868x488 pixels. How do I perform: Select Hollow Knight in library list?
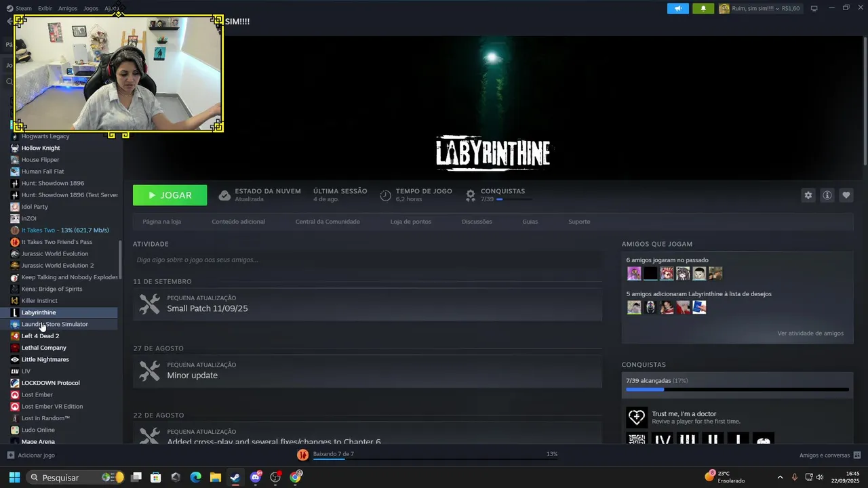point(64,148)
